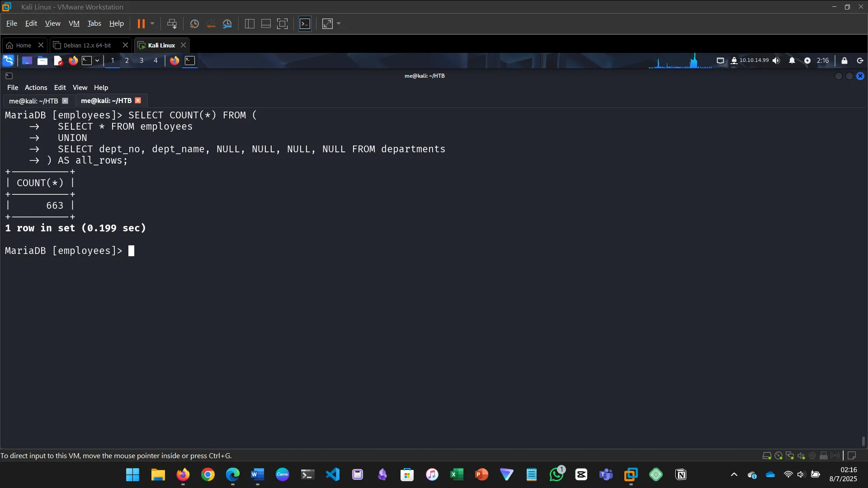Open the terminal Actions menu
868x488 pixels.
[36, 88]
